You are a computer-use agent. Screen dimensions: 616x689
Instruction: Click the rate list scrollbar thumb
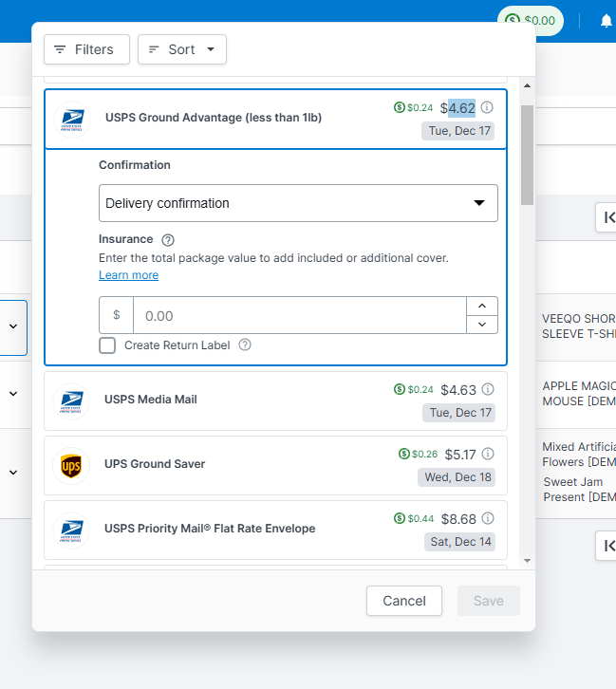(527, 155)
